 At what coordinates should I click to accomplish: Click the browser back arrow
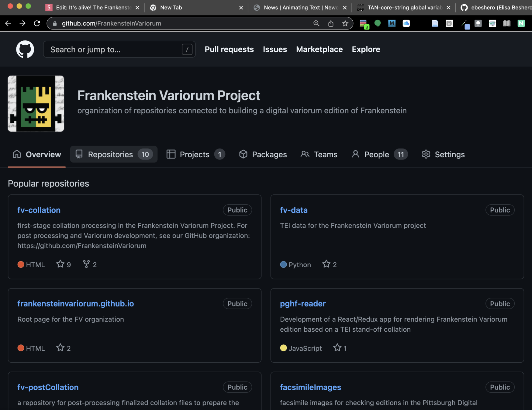(x=8, y=23)
